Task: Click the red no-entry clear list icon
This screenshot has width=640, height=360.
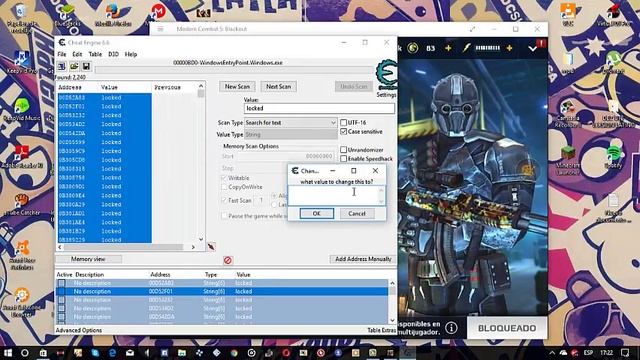Action: point(228,260)
